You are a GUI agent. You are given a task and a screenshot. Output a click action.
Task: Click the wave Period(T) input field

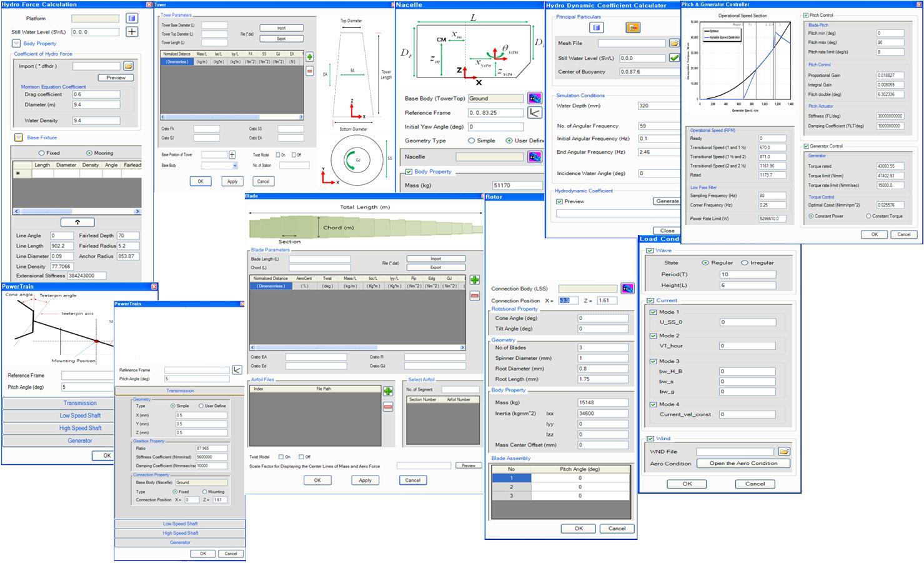point(748,274)
